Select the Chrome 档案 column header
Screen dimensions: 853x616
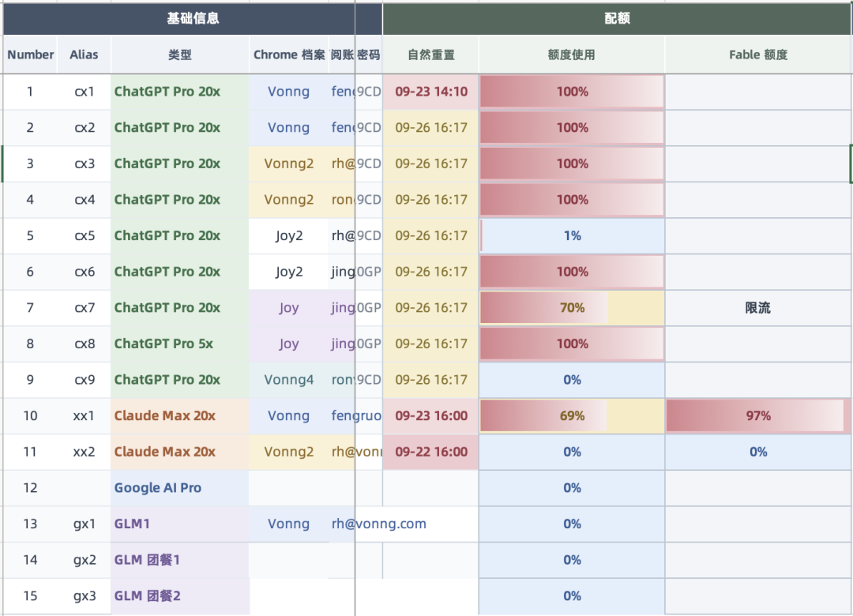[289, 54]
